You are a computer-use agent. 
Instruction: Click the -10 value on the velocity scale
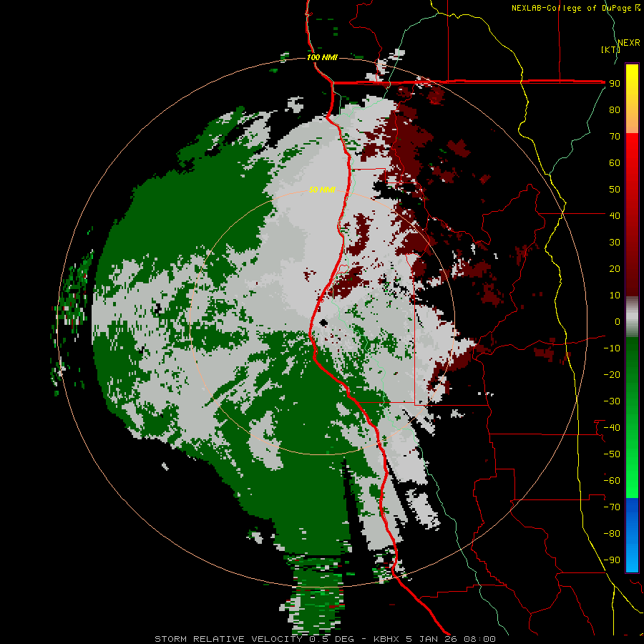[x=612, y=348]
